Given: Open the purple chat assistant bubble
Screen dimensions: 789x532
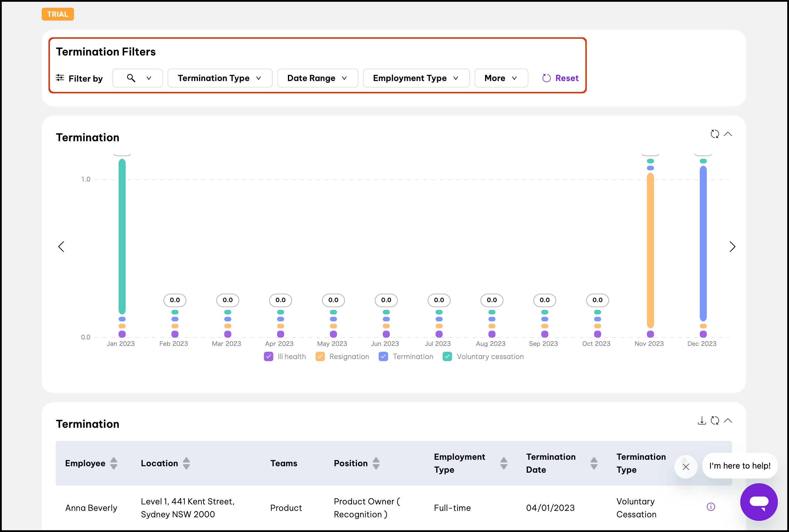Looking at the screenshot, I should coord(759,502).
